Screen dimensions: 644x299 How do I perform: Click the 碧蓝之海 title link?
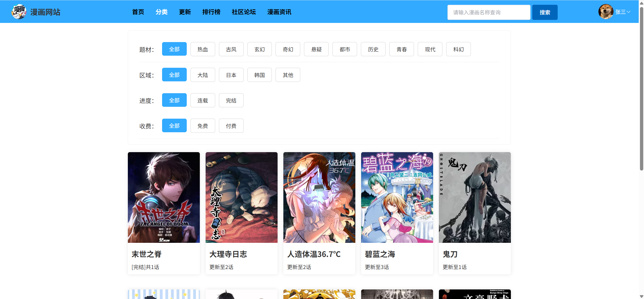click(380, 254)
